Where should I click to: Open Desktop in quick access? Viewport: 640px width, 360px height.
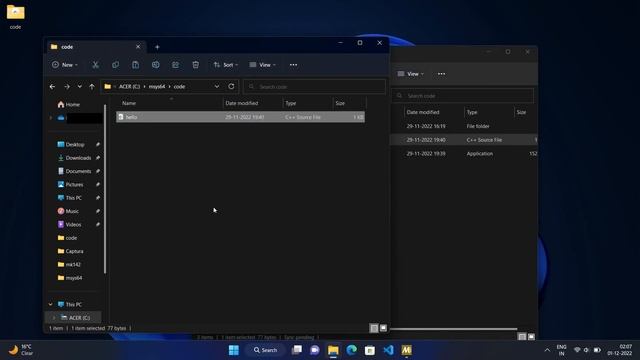click(71, 144)
